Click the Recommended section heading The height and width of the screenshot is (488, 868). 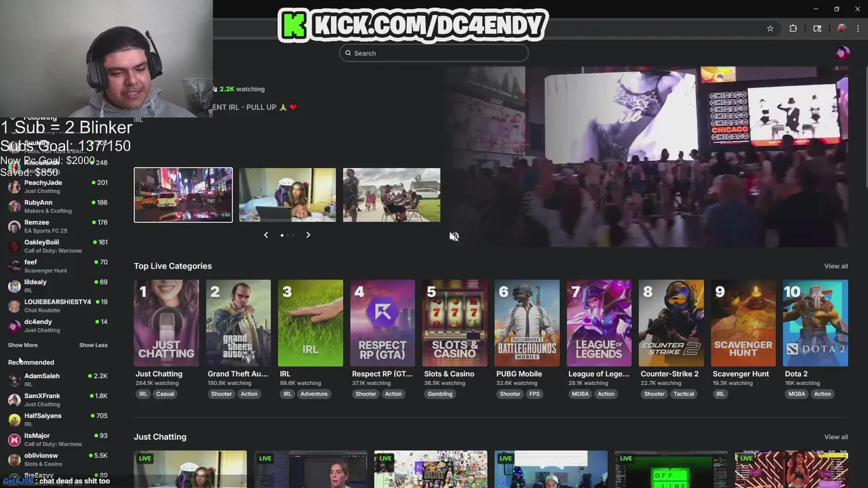click(x=31, y=363)
